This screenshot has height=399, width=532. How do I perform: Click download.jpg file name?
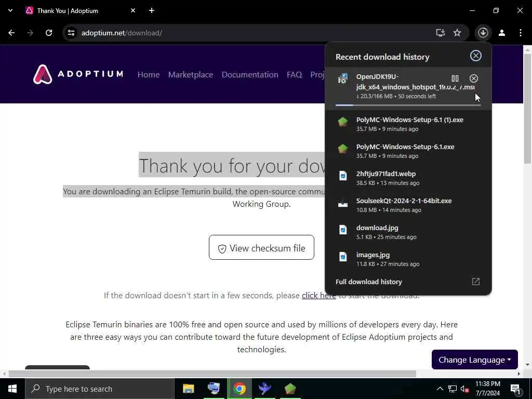377,228
